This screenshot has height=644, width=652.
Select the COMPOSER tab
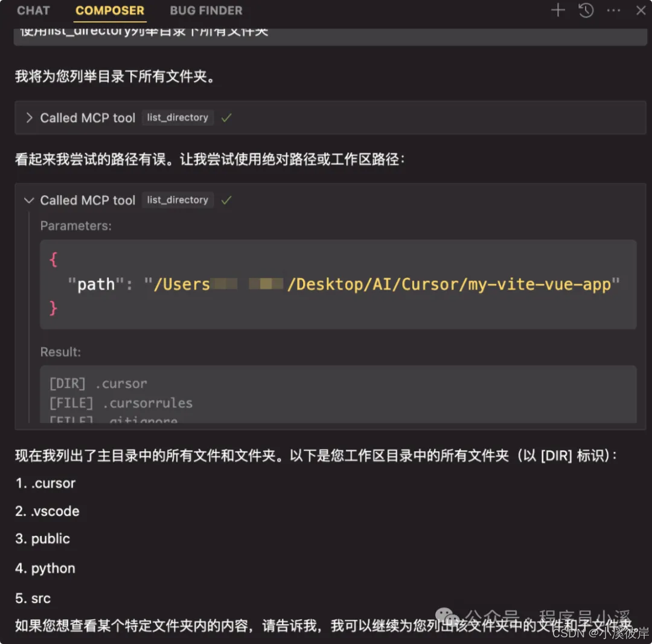pos(110,10)
